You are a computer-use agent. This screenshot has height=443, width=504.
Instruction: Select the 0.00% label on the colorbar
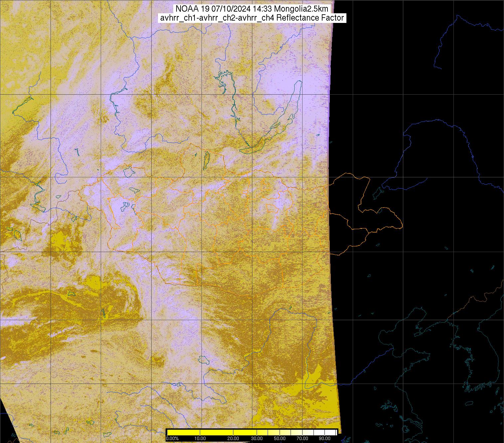(172, 438)
